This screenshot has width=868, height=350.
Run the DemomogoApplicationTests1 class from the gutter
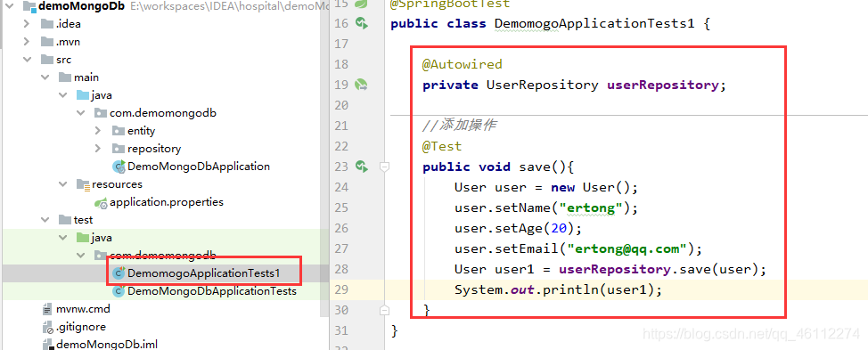[x=362, y=23]
